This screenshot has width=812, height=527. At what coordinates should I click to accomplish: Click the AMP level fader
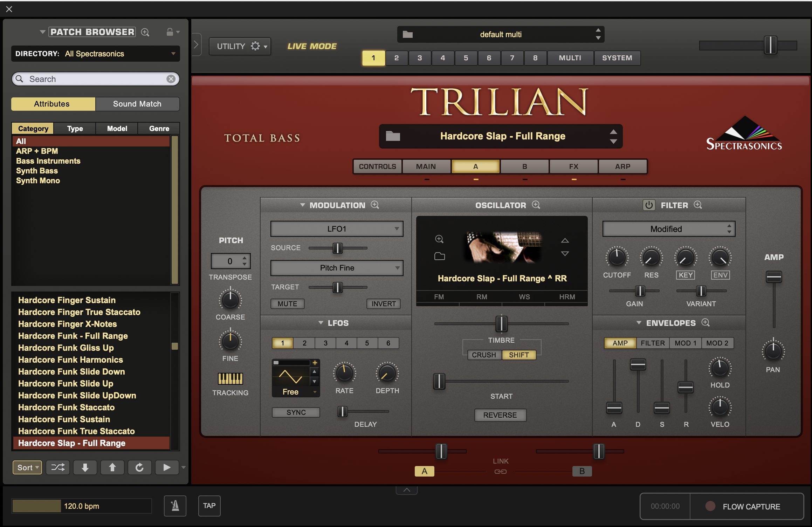(x=773, y=277)
